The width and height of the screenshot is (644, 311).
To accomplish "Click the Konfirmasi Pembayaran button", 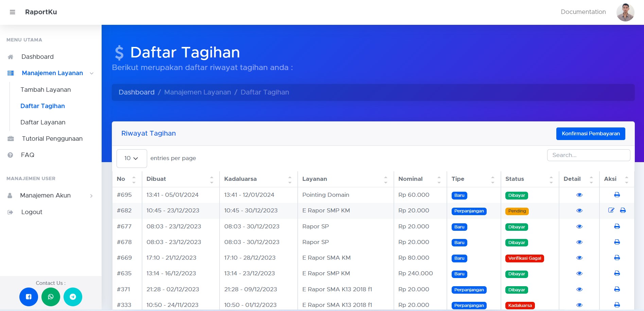I will click(591, 134).
